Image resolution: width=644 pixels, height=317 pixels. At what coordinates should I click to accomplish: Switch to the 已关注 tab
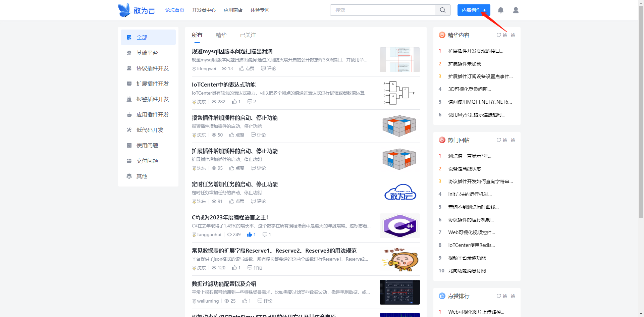(x=248, y=35)
